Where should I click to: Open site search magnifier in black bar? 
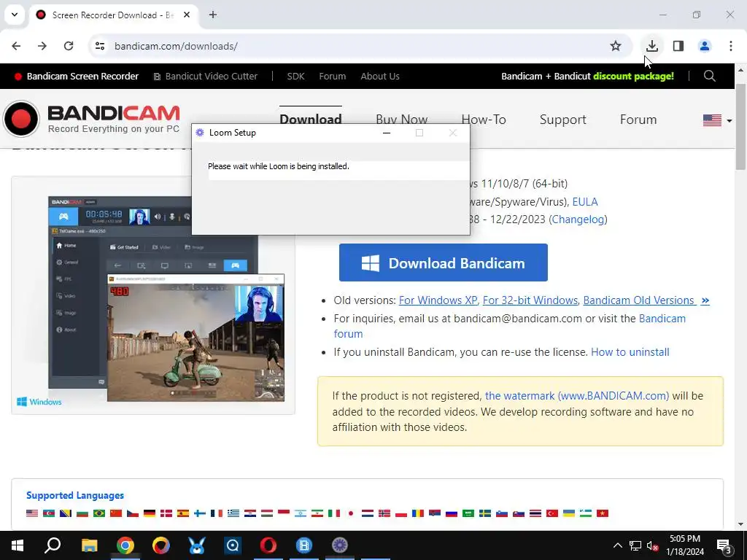(710, 76)
